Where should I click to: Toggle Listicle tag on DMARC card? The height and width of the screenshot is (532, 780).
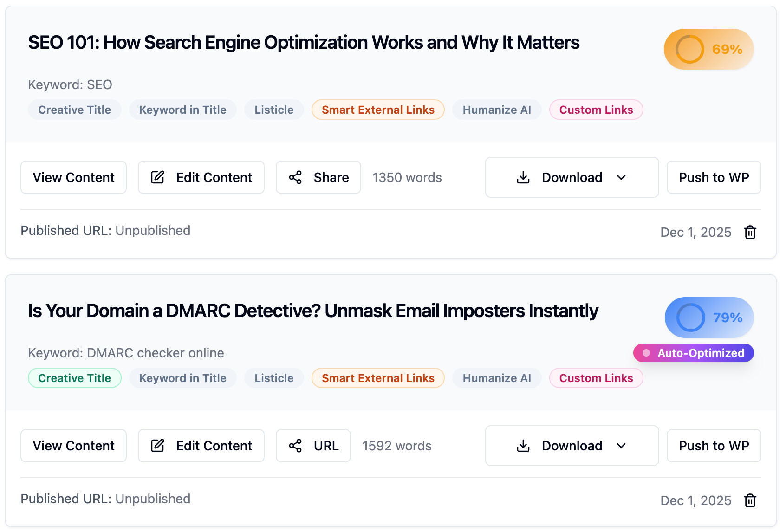[x=274, y=378]
